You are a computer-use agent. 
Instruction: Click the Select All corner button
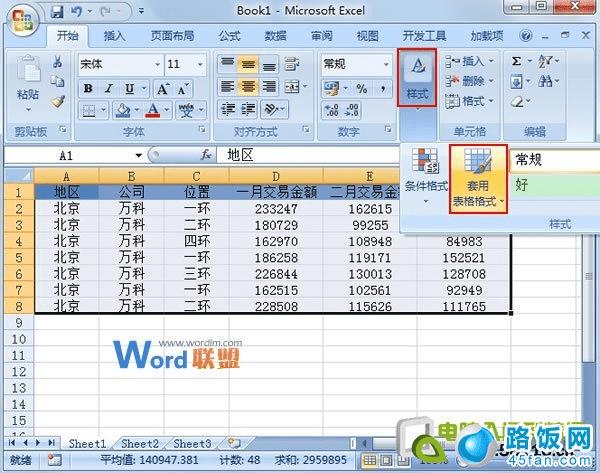19,176
